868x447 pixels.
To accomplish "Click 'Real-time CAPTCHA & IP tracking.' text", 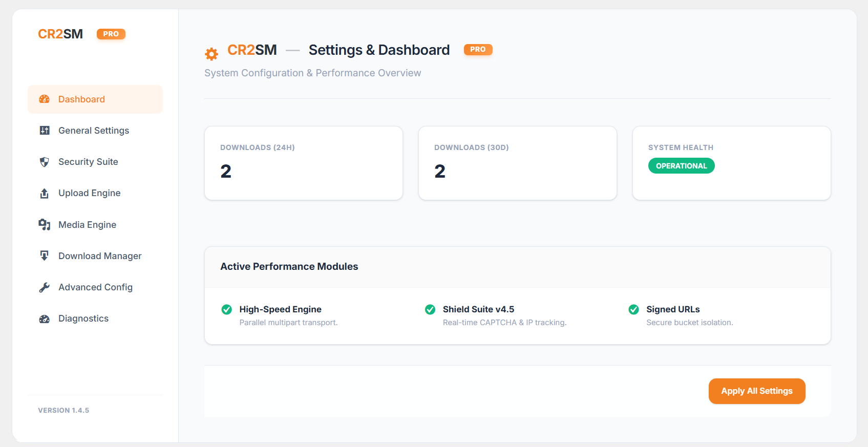I will 505,323.
